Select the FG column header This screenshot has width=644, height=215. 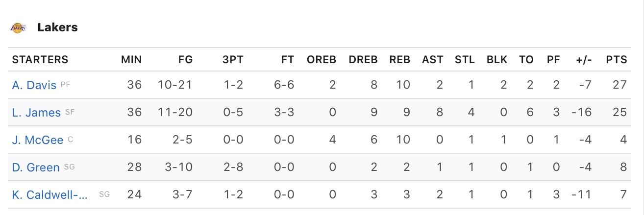click(186, 60)
